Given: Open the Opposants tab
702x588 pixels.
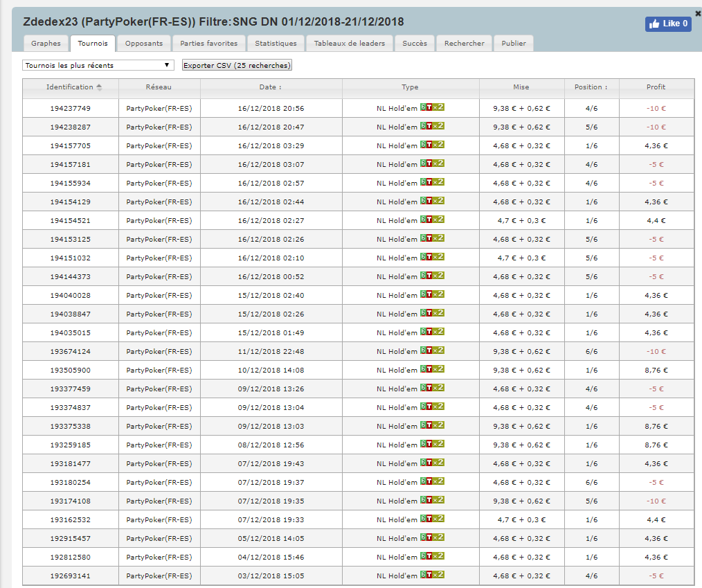Looking at the screenshot, I should tap(144, 44).
